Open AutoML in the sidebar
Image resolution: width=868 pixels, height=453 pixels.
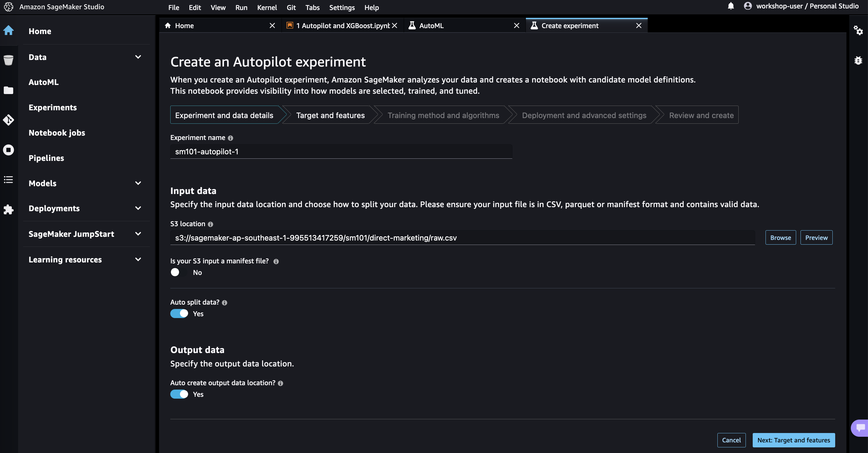(x=43, y=82)
